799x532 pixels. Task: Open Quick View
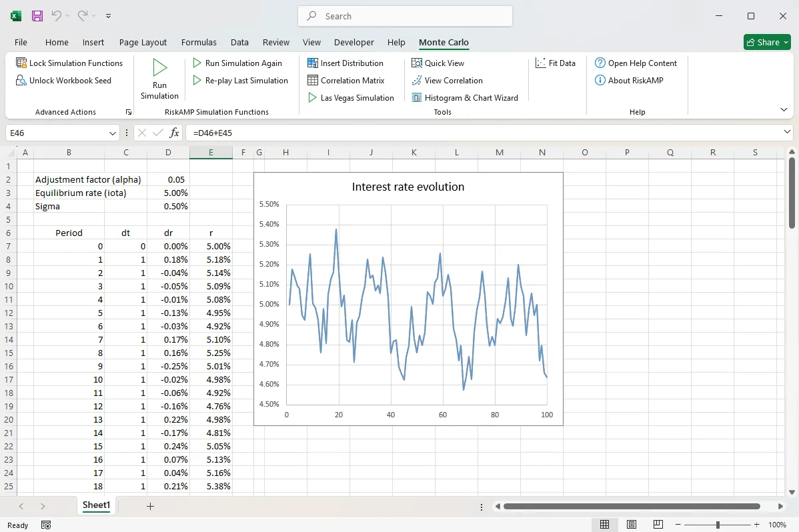tap(438, 63)
